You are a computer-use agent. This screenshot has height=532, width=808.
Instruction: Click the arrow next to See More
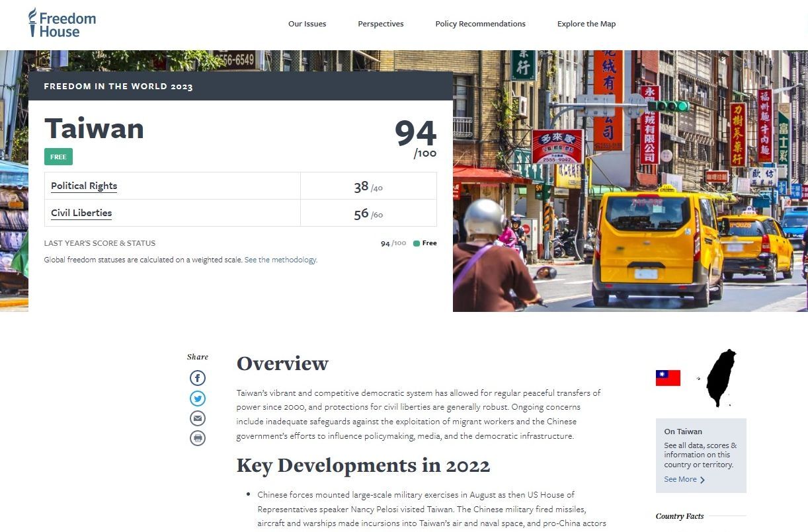pyautogui.click(x=702, y=480)
